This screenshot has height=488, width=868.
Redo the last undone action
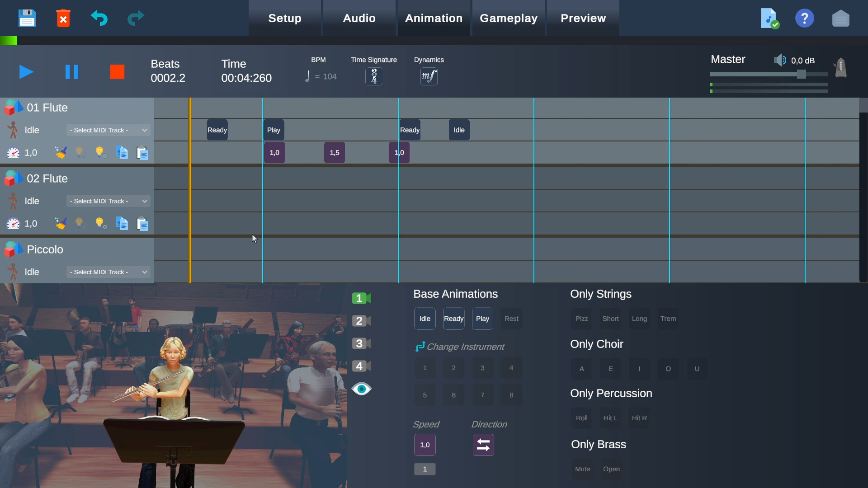135,18
